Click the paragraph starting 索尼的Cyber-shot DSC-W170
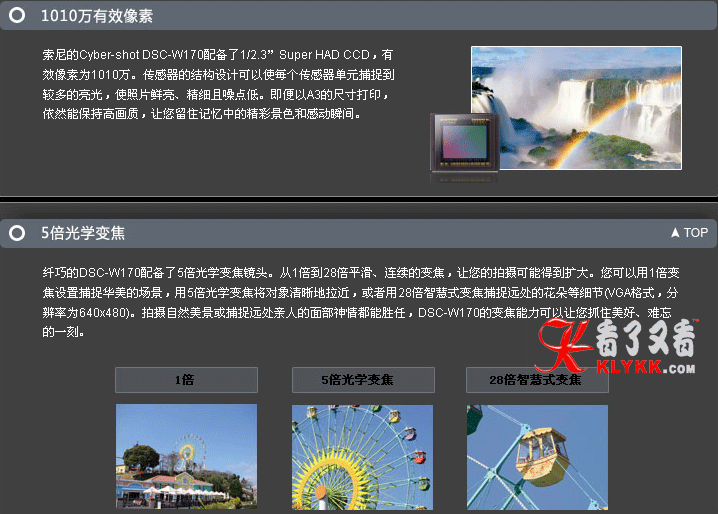 point(218,84)
